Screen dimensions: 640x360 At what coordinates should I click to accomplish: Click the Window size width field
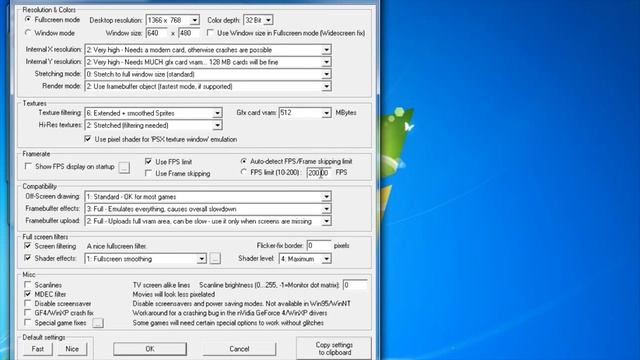click(x=157, y=33)
